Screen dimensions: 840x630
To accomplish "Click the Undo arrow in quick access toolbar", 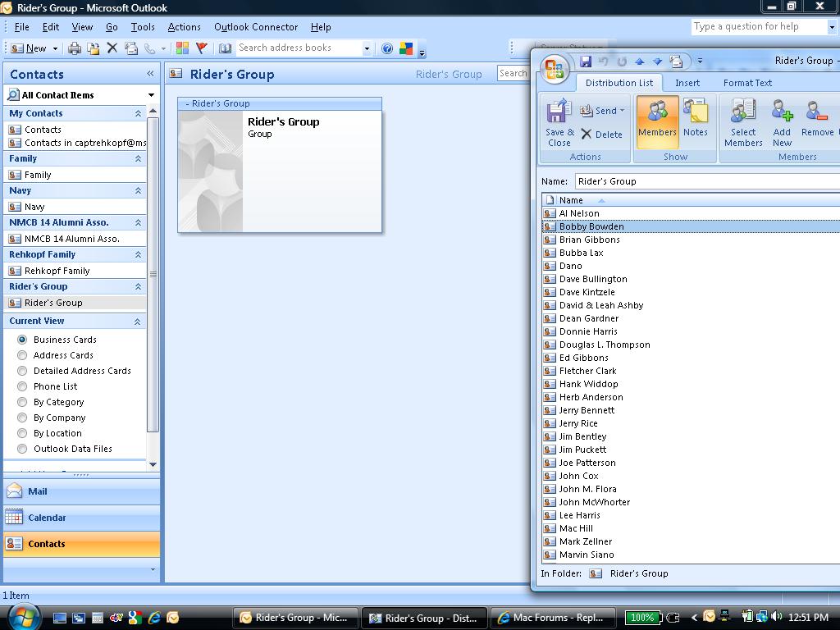I will (x=603, y=61).
